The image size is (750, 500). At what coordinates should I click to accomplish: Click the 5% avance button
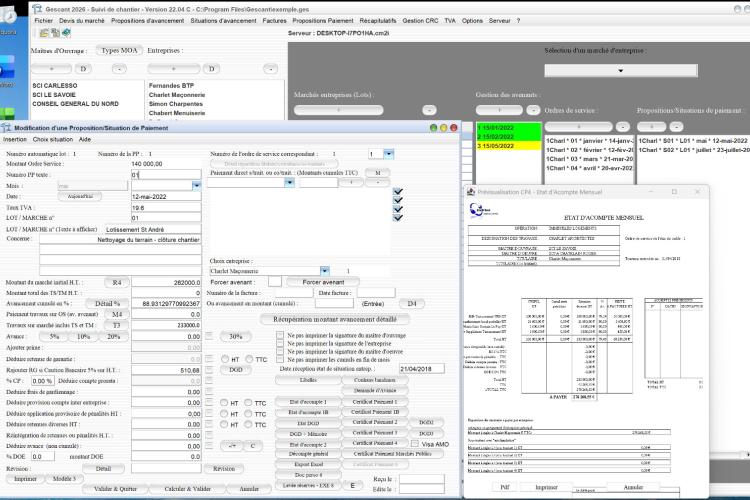point(54,336)
